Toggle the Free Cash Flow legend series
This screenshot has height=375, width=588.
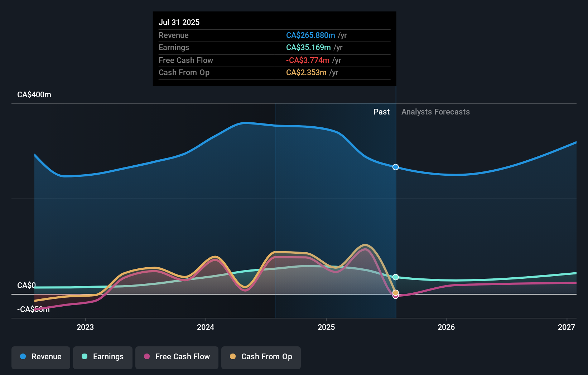(x=177, y=357)
